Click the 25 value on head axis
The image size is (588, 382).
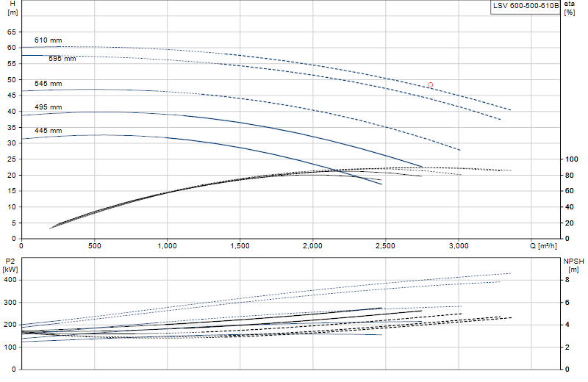[12, 159]
